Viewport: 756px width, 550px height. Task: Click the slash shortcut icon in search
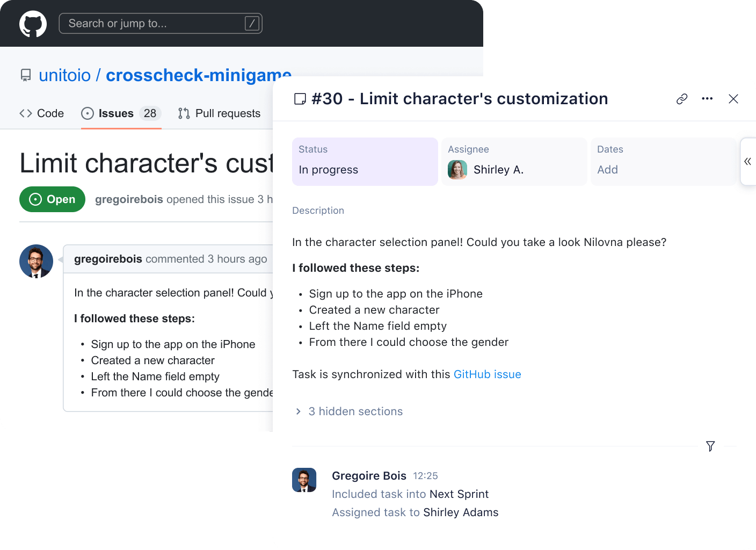(252, 24)
